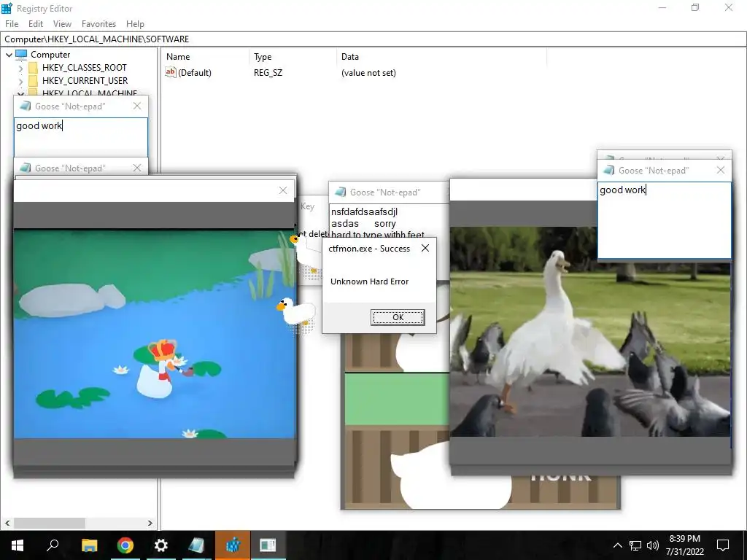
Task: Close the pond goose image window
Action: tap(283, 190)
